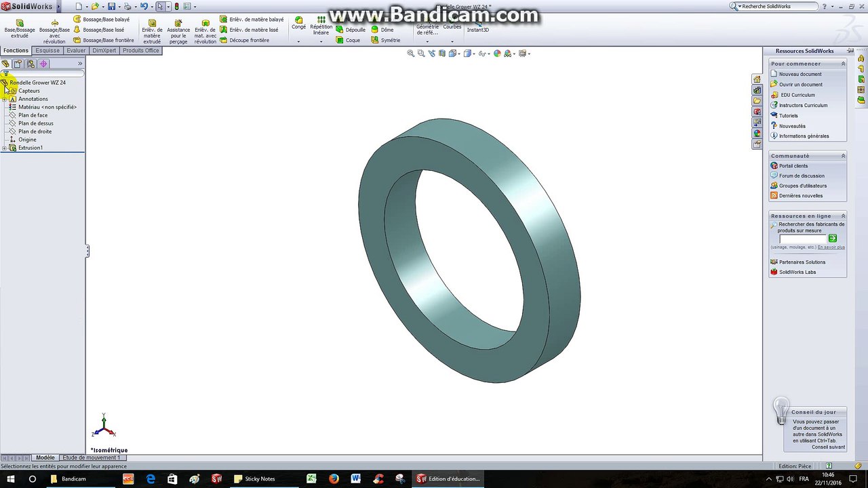The height and width of the screenshot is (488, 868).
Task: Switch to the Esquisse tab
Action: pos(47,51)
